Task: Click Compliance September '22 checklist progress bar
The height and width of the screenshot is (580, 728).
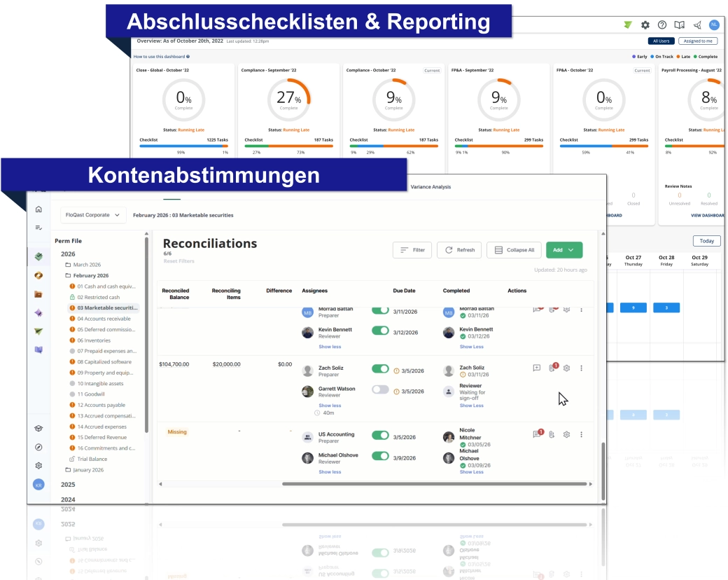Action: click(289, 146)
